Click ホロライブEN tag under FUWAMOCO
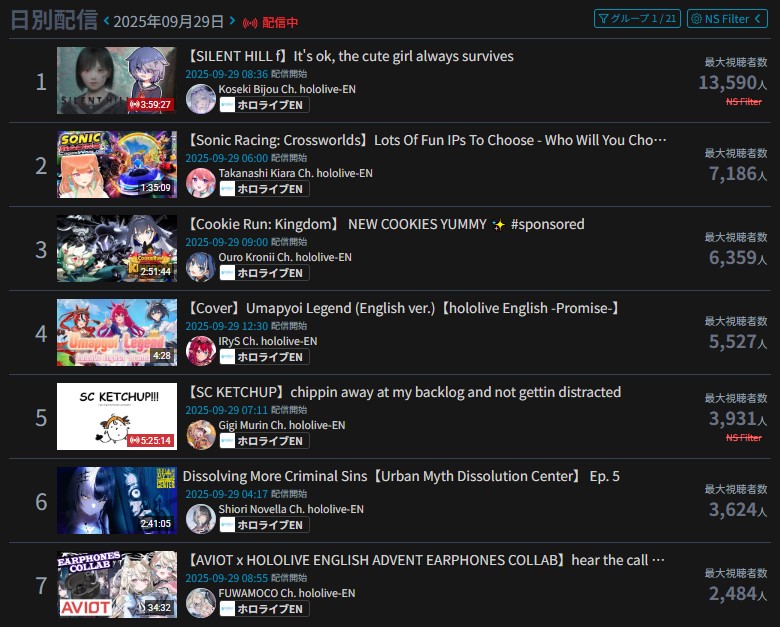The height and width of the screenshot is (627, 780). [264, 609]
